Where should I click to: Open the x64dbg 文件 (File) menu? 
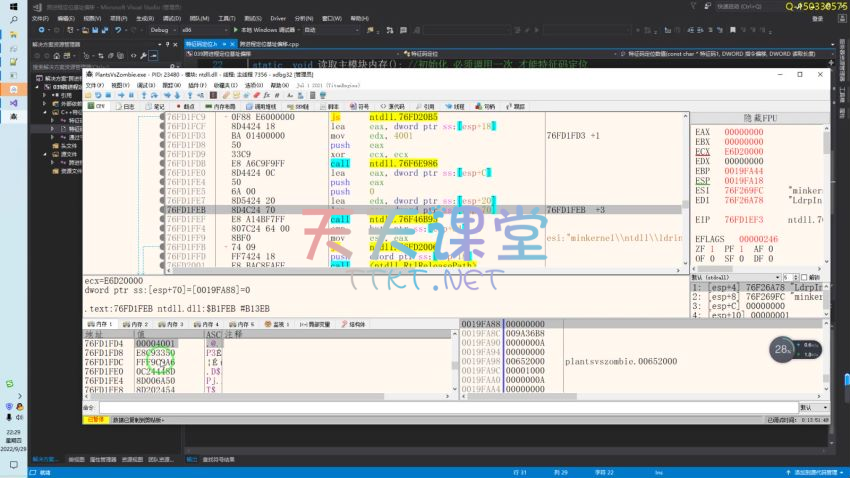point(93,85)
